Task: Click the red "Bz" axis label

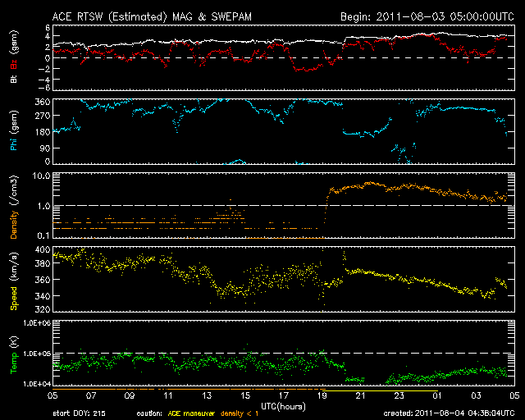Action: [14, 64]
